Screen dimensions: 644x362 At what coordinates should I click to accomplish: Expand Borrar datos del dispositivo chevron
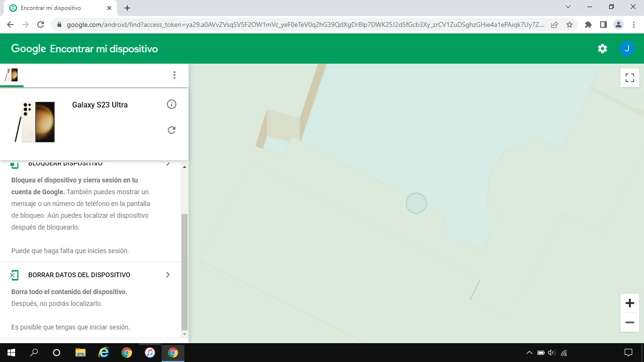coord(168,275)
